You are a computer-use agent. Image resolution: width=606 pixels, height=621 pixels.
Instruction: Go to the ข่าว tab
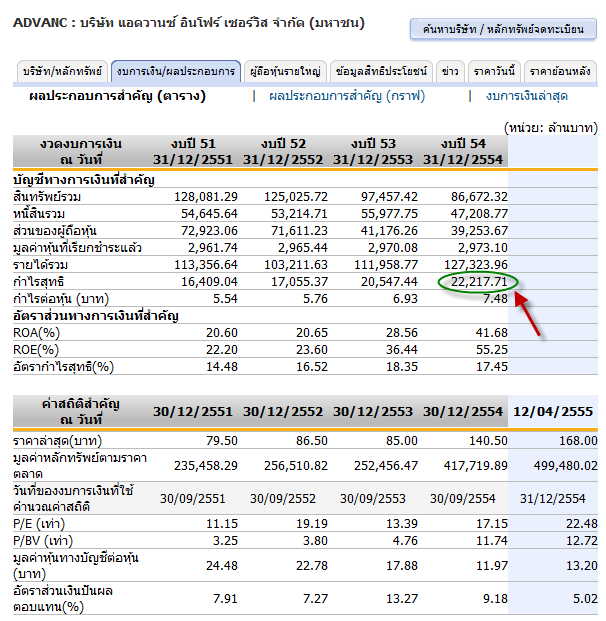tap(450, 71)
